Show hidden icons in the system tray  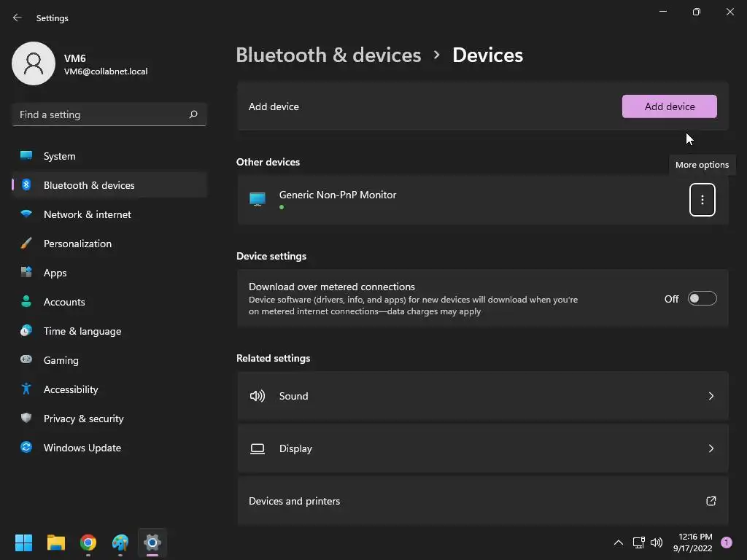point(619,542)
